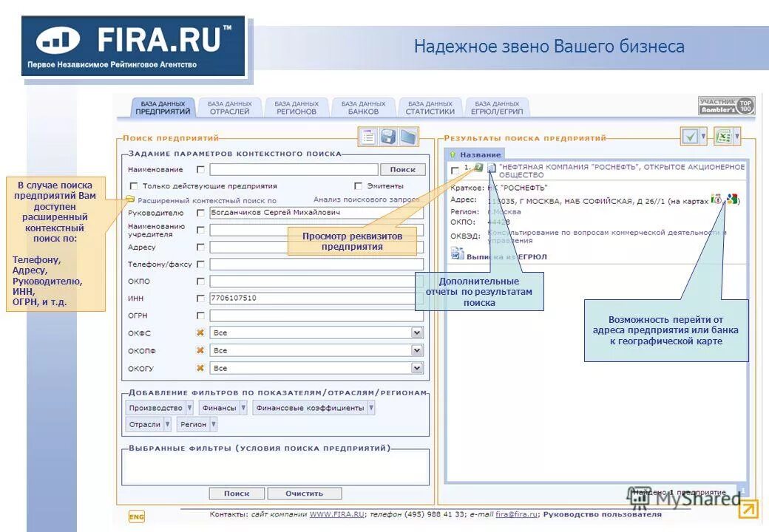Viewport: 769px width, 532px height.
Task: Click the ENG language switch icon
Action: click(x=136, y=516)
